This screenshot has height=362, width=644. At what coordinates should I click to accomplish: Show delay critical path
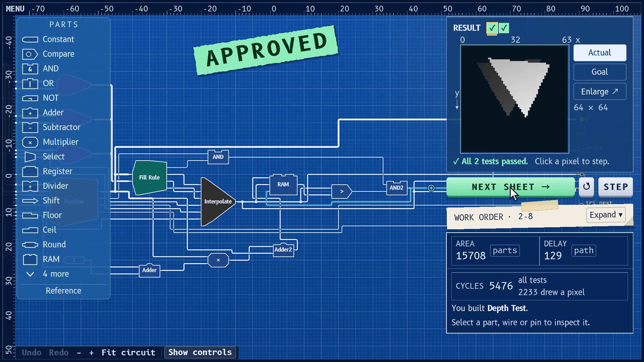coord(584,251)
